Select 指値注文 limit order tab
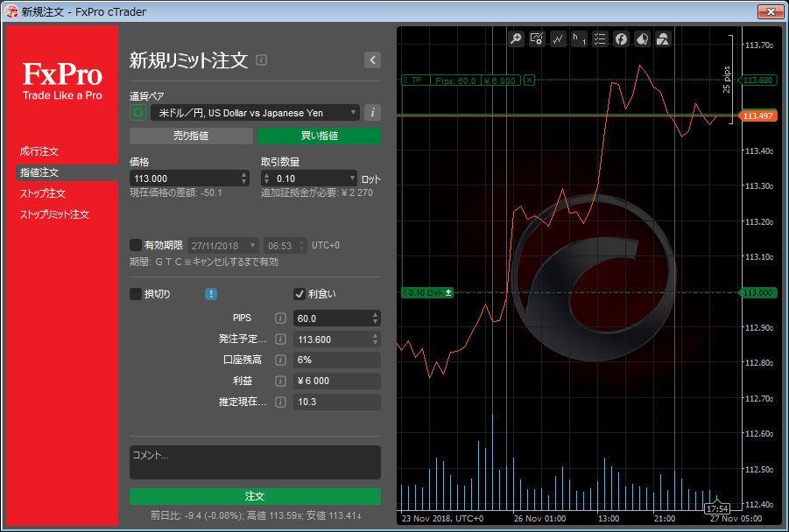 (67, 172)
